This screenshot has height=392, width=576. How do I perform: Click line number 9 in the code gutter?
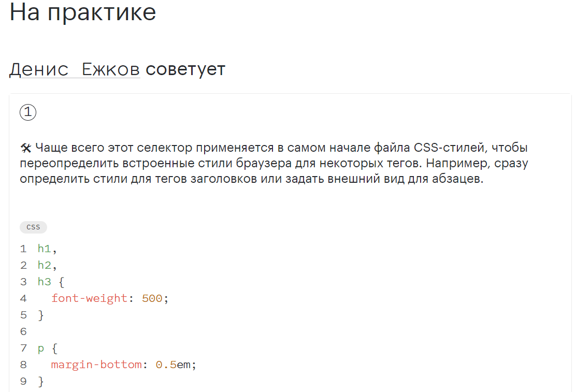[23, 381]
